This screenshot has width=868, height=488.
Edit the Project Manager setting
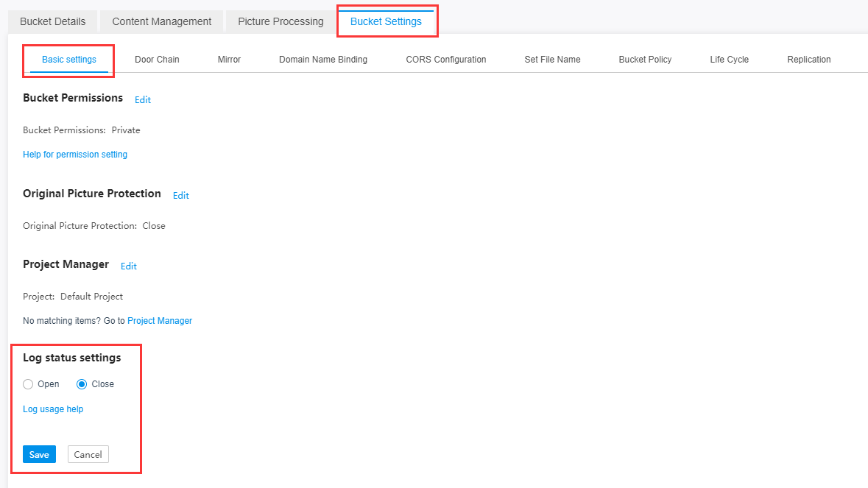129,266
